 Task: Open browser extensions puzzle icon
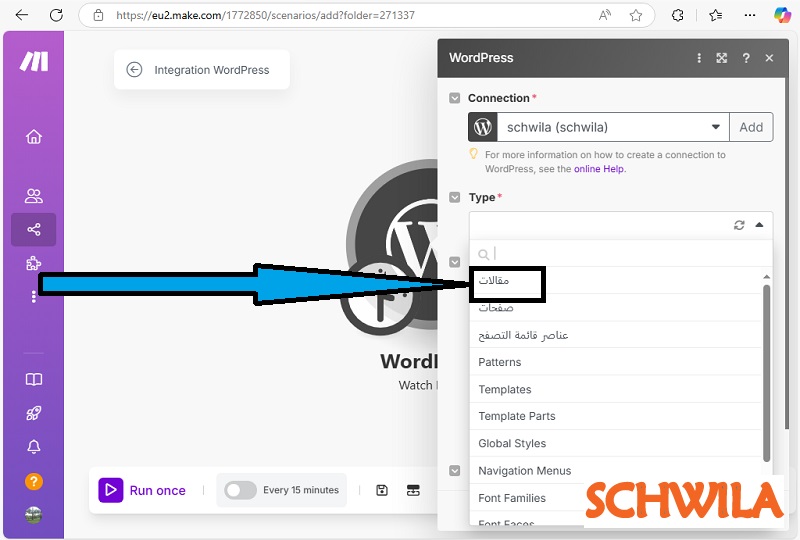pos(678,15)
